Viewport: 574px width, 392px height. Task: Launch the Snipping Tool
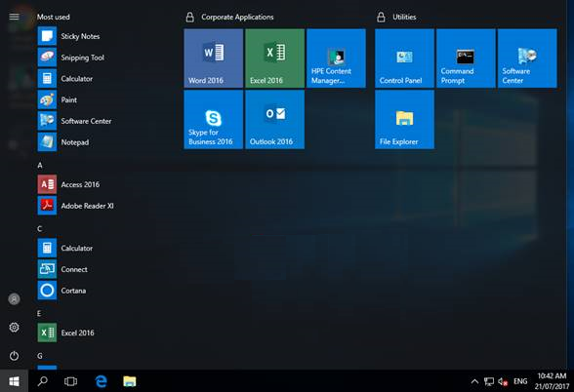[x=71, y=58]
